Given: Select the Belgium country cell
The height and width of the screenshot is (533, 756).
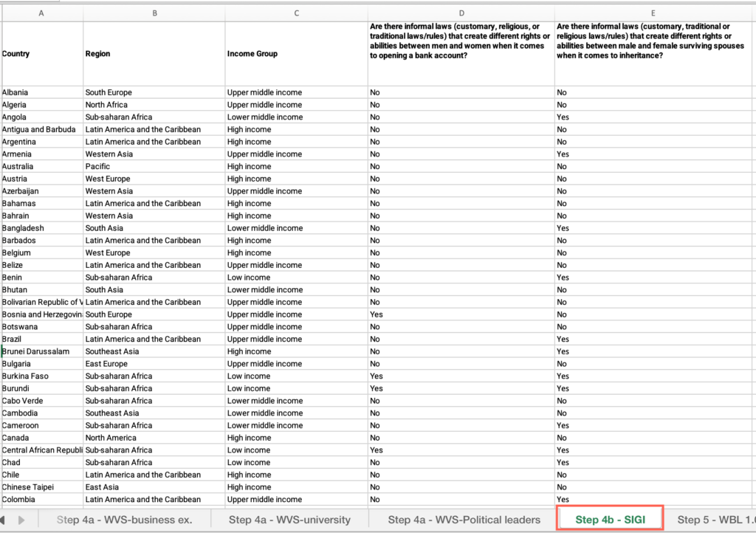Looking at the screenshot, I should pyautogui.click(x=42, y=253).
